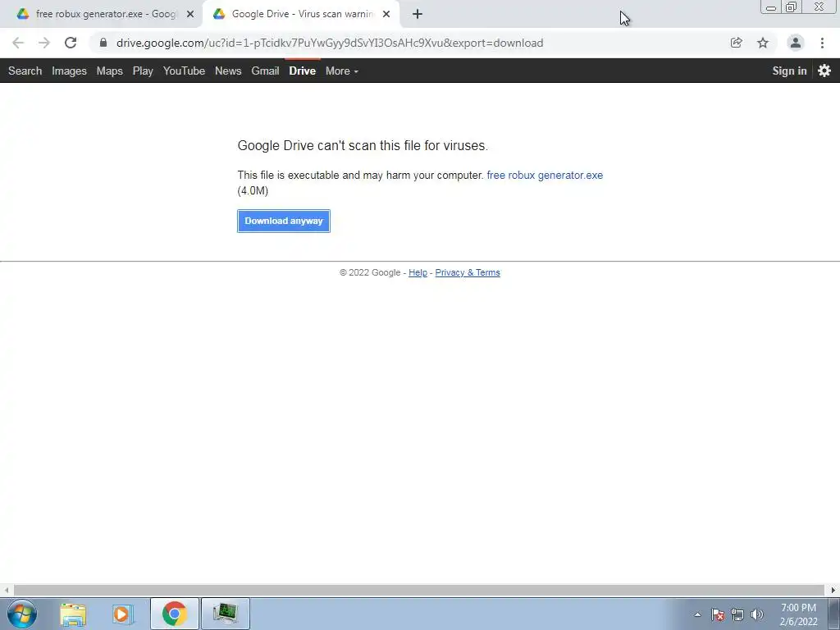
Task: Click the horizontal scrollbar left arrow
Action: tap(7, 590)
